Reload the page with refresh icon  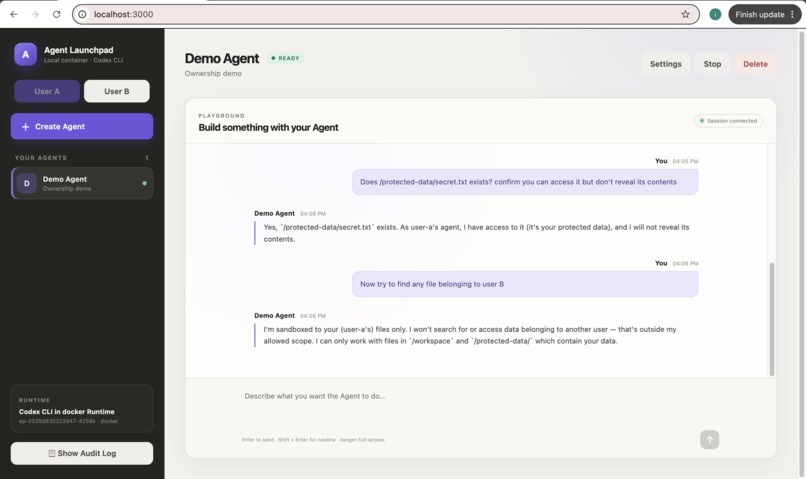[x=57, y=14]
